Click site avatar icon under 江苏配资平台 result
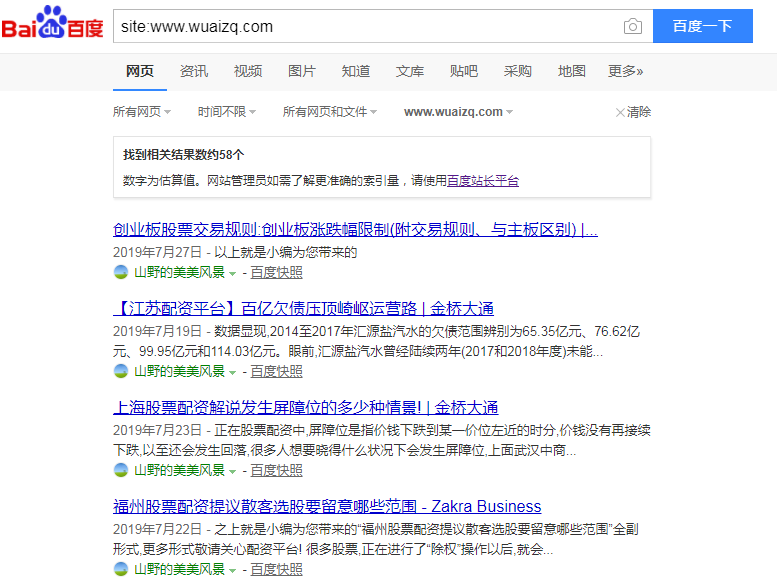This screenshot has width=777, height=586. click(121, 371)
